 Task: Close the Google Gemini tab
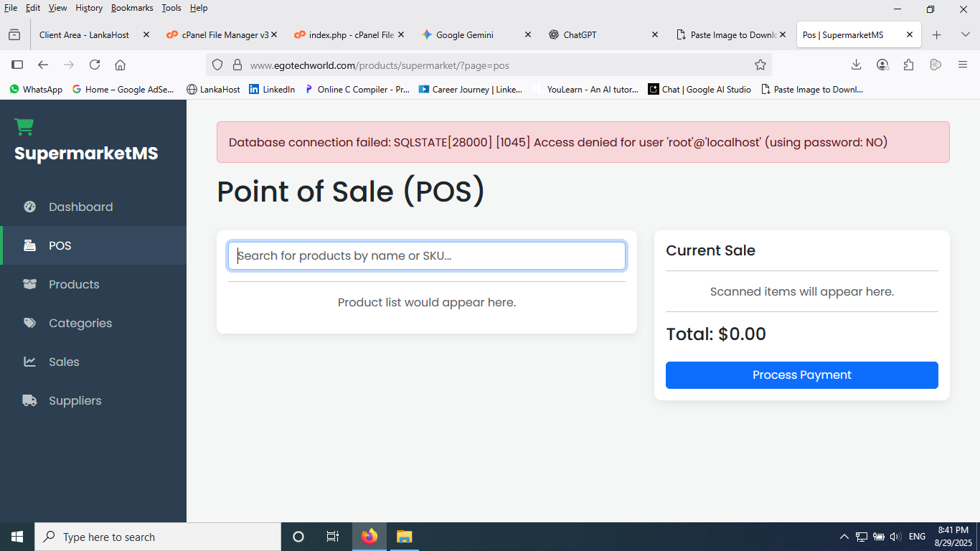(528, 34)
